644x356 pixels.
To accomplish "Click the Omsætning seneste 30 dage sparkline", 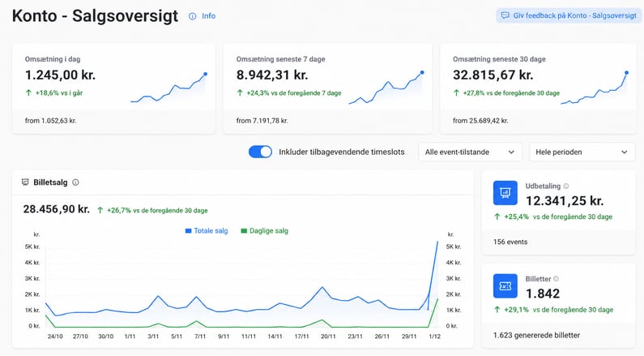I will tap(595, 88).
